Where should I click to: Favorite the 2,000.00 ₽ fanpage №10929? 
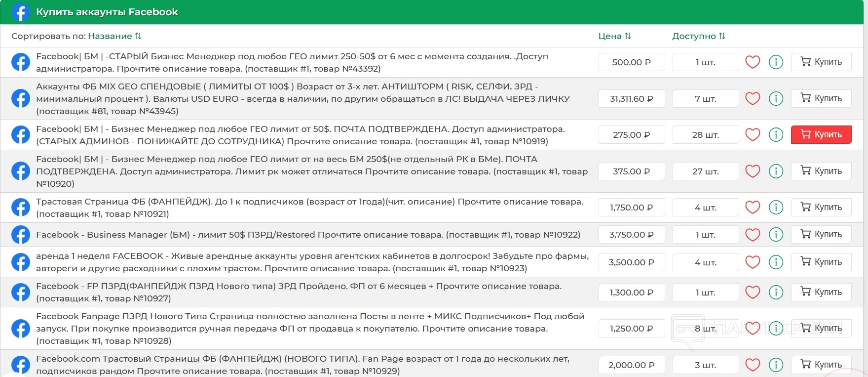753,365
